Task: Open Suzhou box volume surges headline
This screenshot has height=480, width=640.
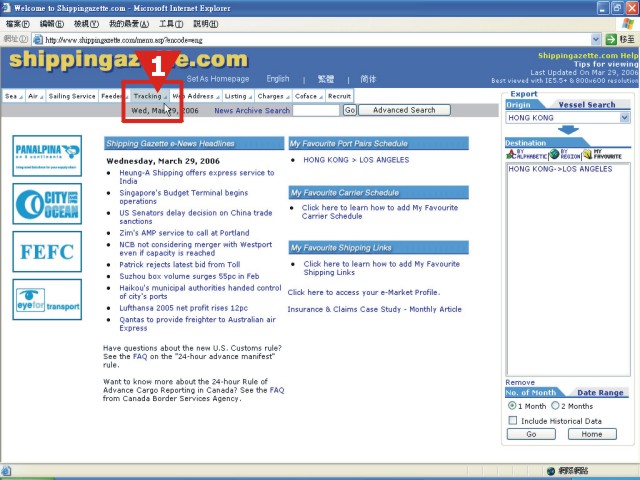Action: coord(189,276)
